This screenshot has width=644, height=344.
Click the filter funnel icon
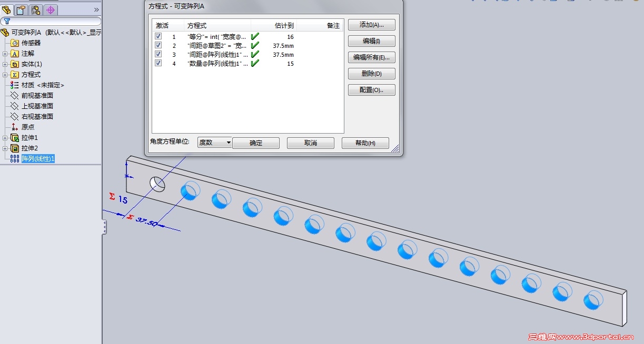pyautogui.click(x=7, y=22)
